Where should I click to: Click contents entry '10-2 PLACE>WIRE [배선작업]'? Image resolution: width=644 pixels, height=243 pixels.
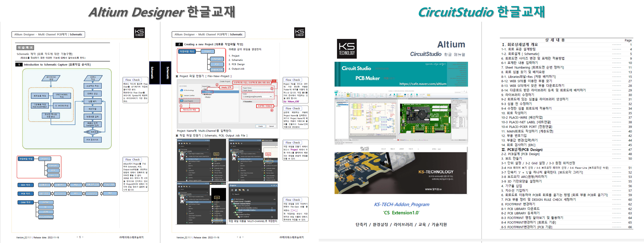(x=522, y=118)
